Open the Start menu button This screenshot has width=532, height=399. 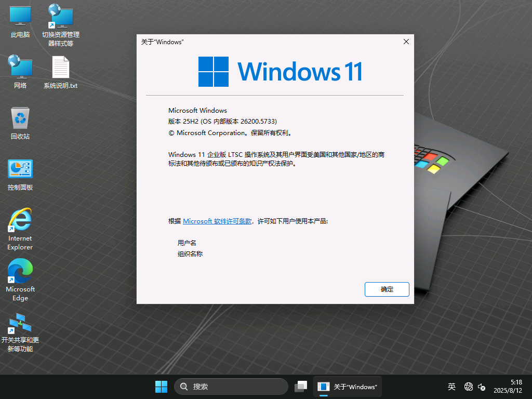(x=161, y=387)
